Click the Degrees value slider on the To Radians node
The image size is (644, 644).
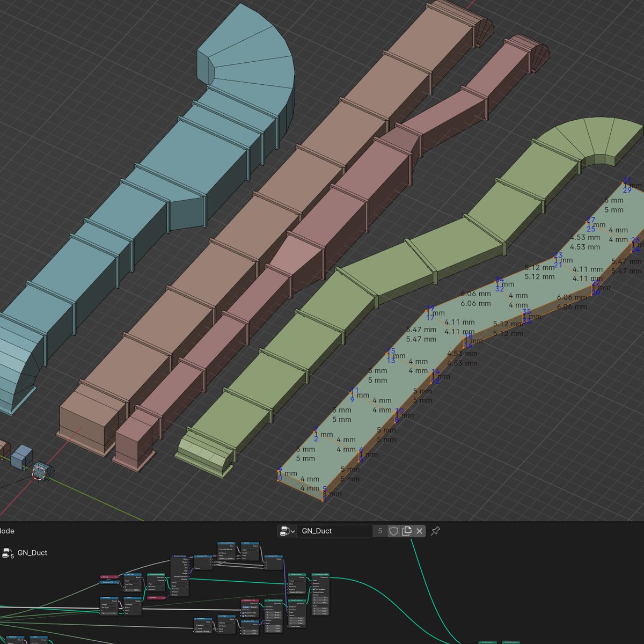coord(202,632)
